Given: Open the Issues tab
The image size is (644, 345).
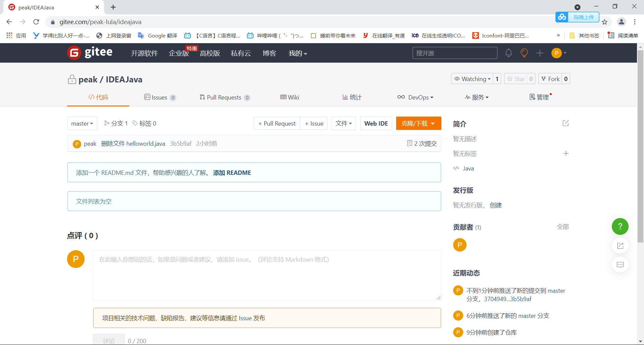Looking at the screenshot, I should tap(160, 97).
